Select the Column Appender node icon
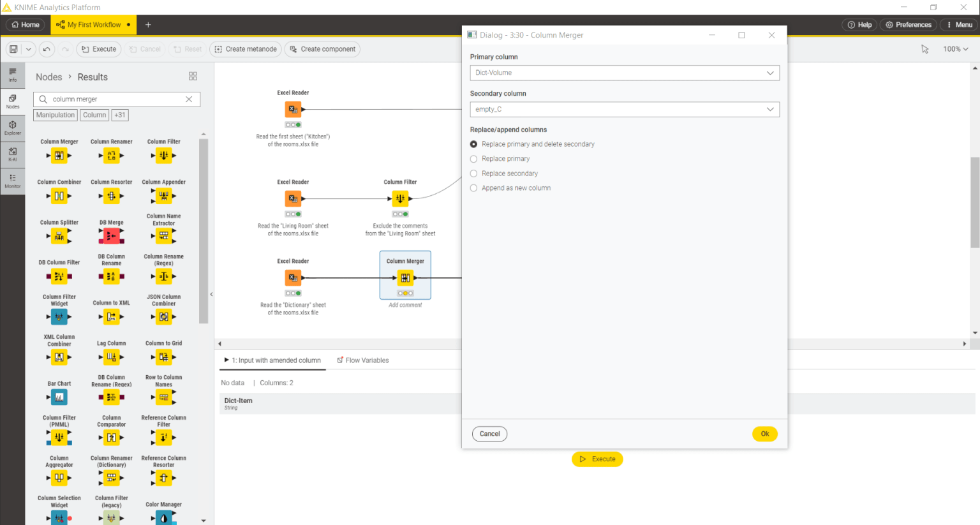 pos(164,196)
